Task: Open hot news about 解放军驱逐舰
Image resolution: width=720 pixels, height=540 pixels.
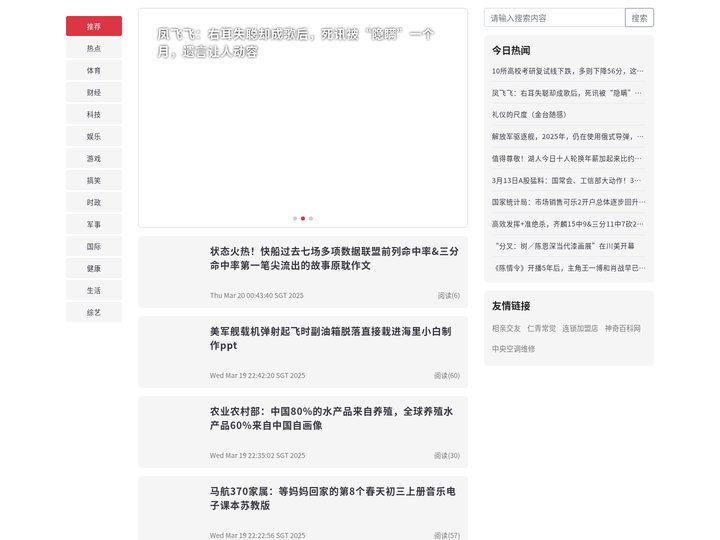Action: coord(568,136)
